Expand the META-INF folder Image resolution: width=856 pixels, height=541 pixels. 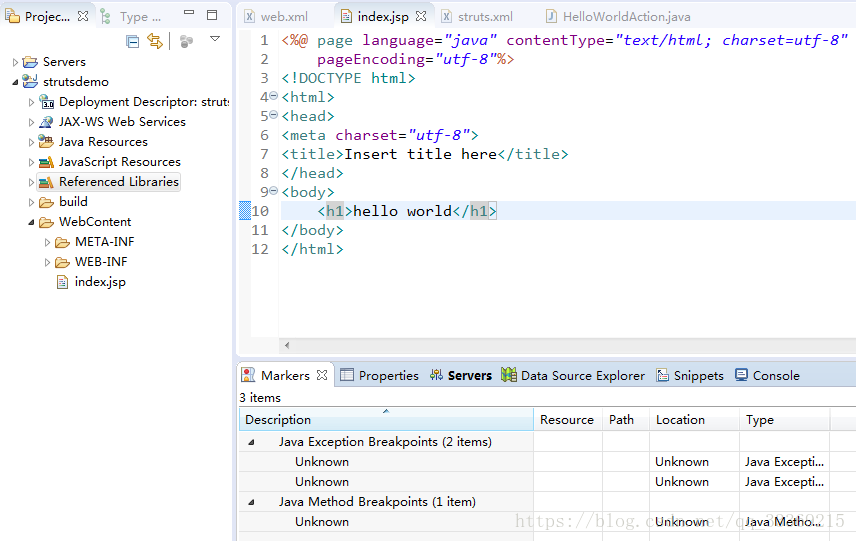(47, 242)
